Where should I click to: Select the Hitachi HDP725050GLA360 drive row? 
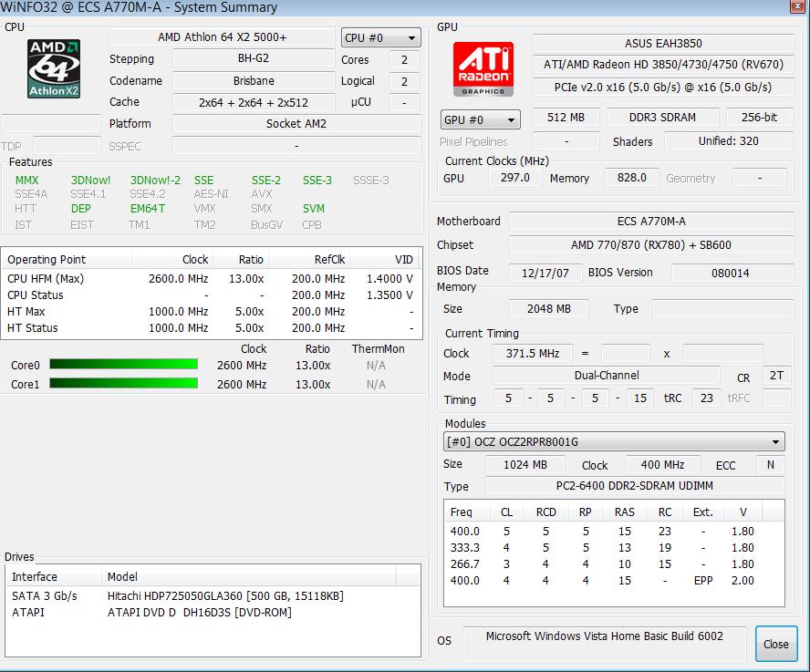click(213, 596)
